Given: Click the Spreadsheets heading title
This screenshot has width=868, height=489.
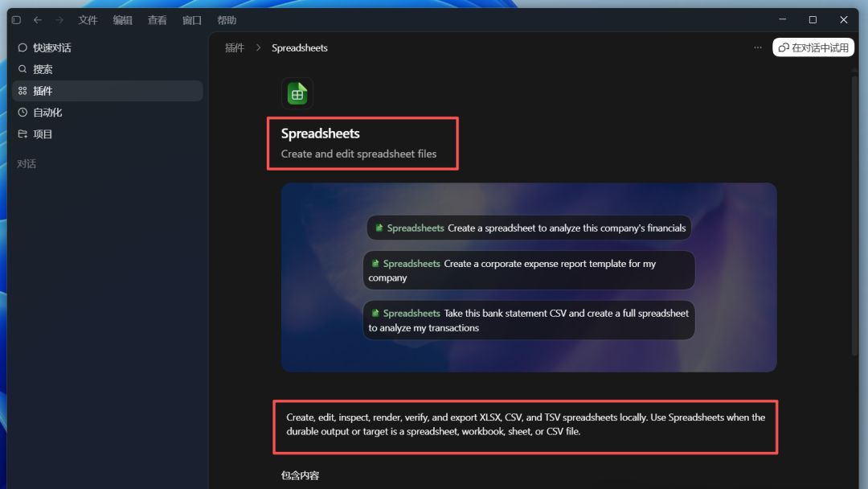Looking at the screenshot, I should point(320,134).
